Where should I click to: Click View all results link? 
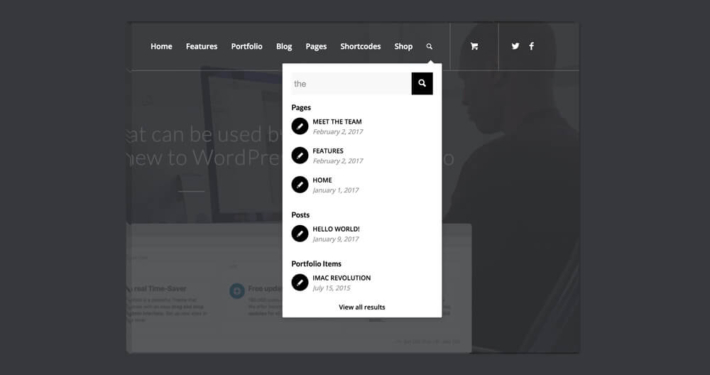(x=362, y=307)
